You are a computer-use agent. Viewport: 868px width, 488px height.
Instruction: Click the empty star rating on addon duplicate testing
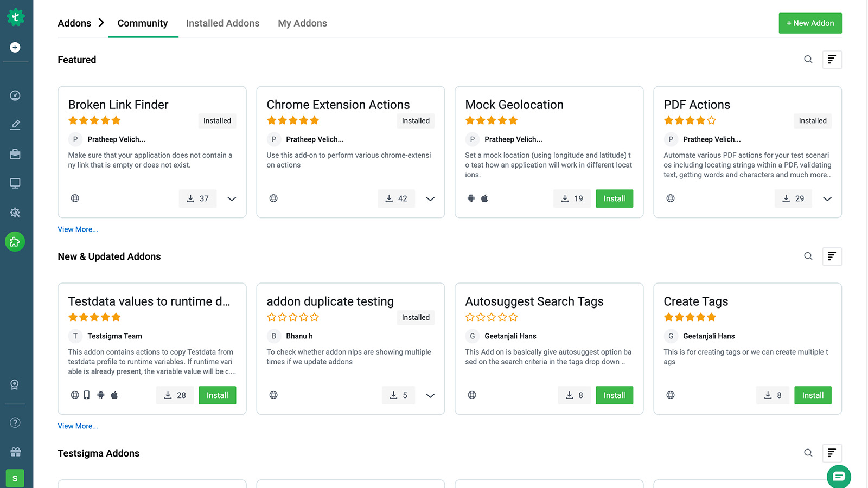pyautogui.click(x=293, y=317)
